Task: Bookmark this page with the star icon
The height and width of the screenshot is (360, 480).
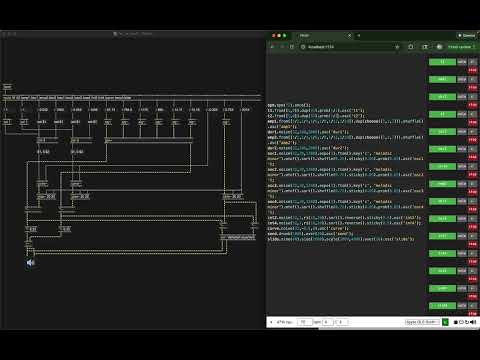Action: [397, 47]
